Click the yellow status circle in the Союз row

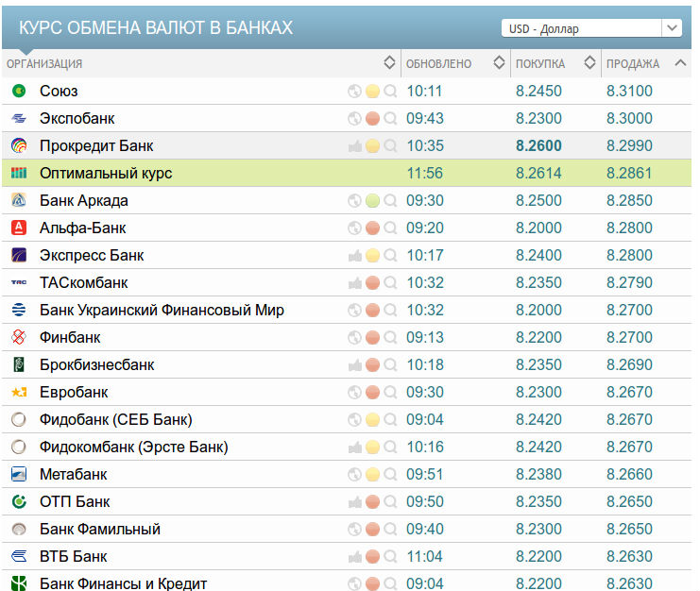(x=372, y=91)
